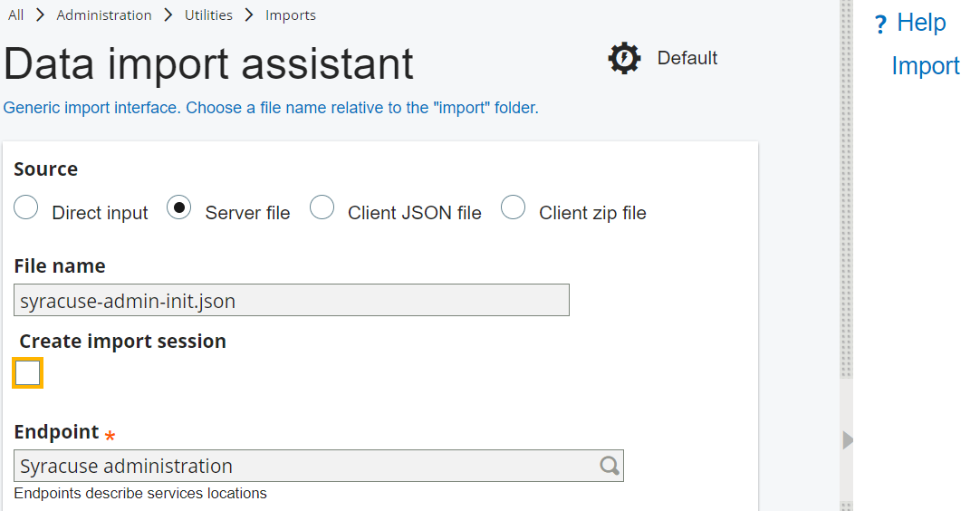Screen dimensions: 980x511
Task: Collapse the right panel using the triangle arrow
Action: tap(848, 440)
